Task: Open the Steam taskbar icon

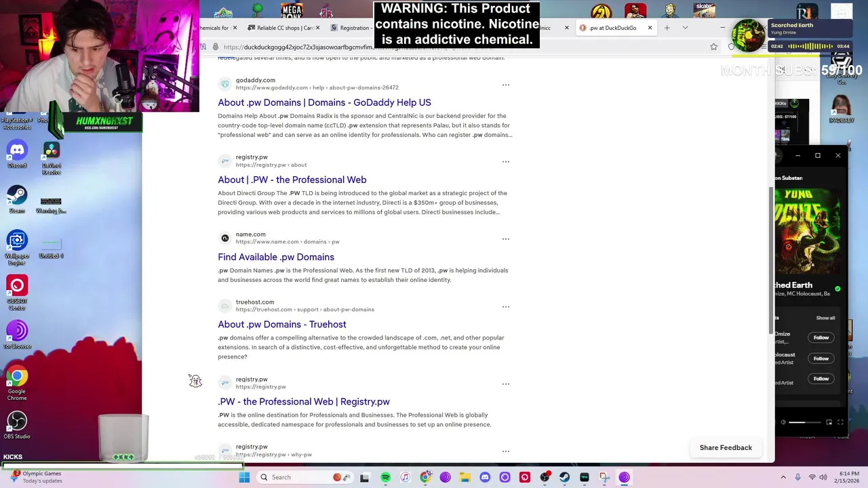Action: [x=564, y=477]
